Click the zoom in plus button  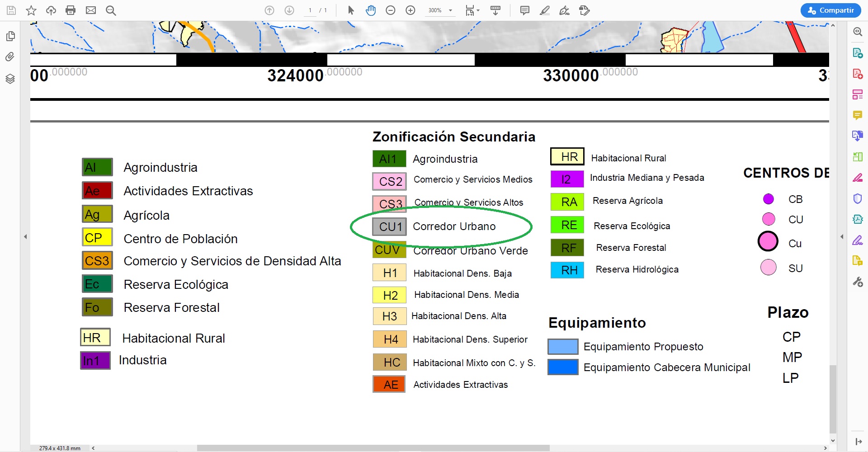tap(410, 10)
